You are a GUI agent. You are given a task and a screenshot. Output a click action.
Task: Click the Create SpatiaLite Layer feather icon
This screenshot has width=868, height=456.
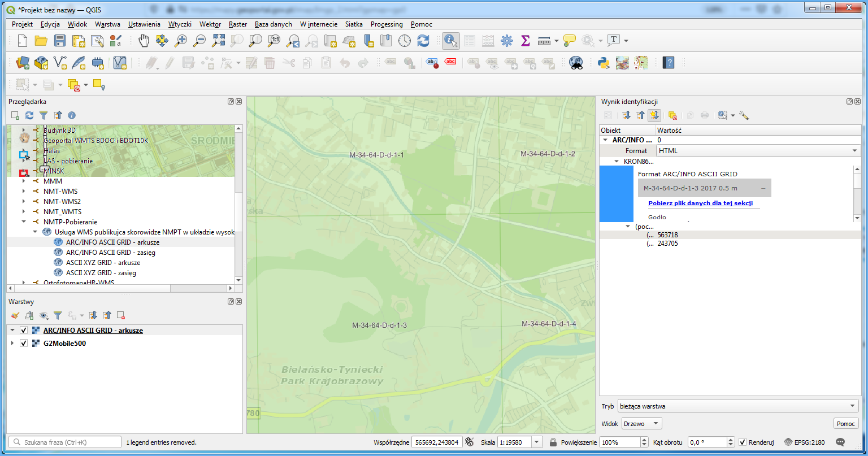pyautogui.click(x=79, y=63)
